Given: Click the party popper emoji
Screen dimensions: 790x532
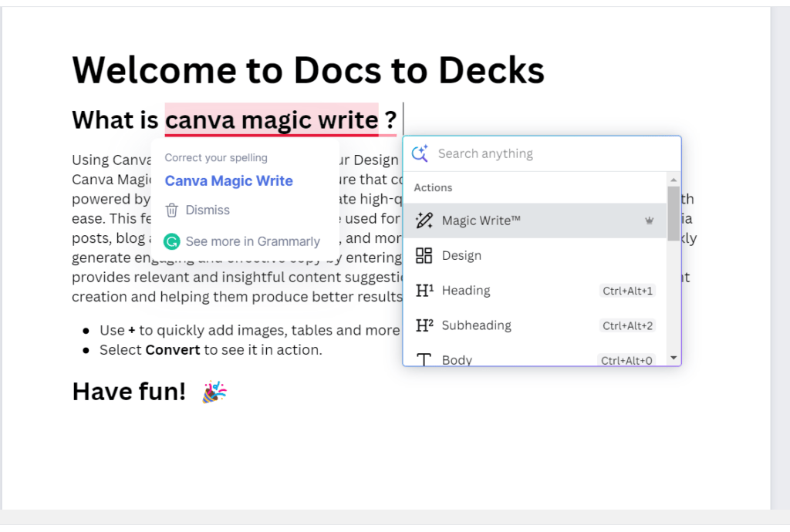Looking at the screenshot, I should pyautogui.click(x=214, y=392).
